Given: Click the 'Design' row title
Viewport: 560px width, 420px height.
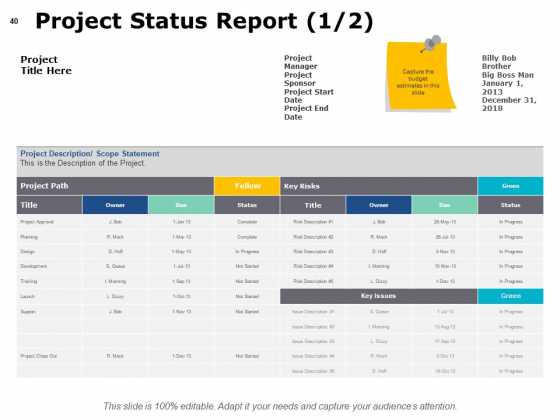Looking at the screenshot, I should 28,252.
